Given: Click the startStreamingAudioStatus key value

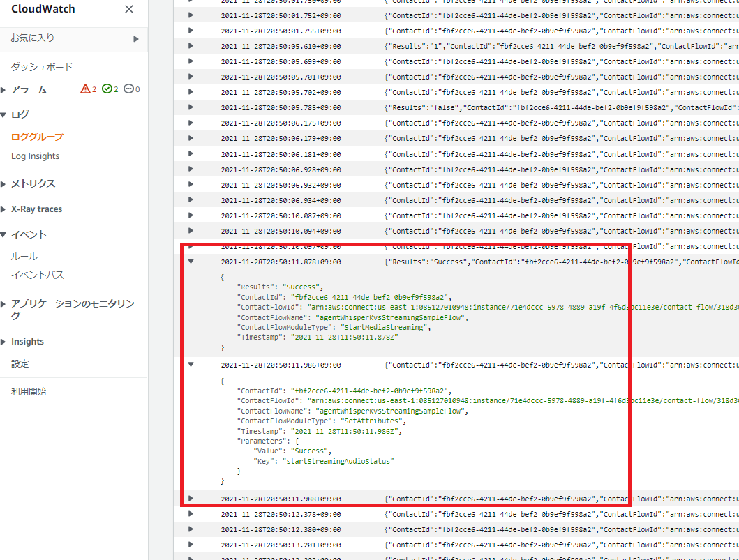Looking at the screenshot, I should pos(338,461).
